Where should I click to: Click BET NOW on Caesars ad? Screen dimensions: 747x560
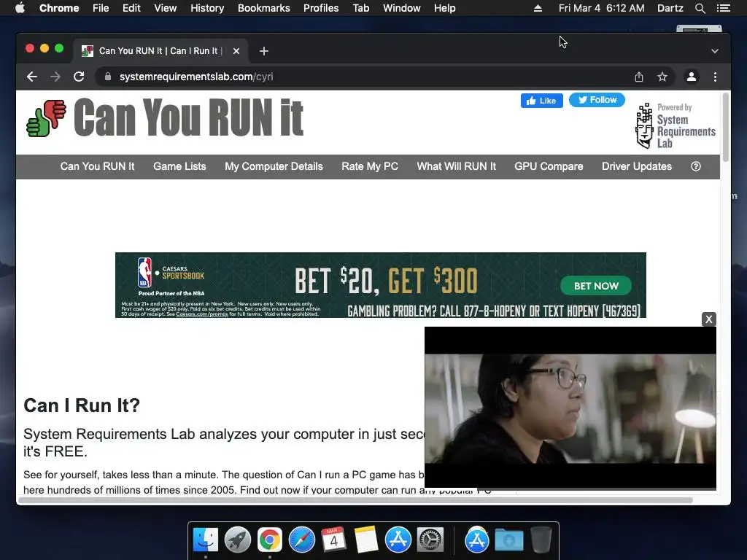[596, 286]
